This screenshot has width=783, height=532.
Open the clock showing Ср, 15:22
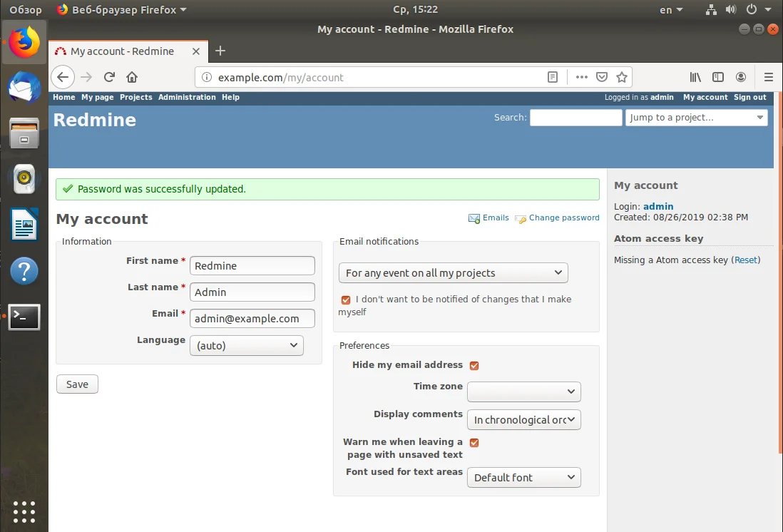point(415,9)
